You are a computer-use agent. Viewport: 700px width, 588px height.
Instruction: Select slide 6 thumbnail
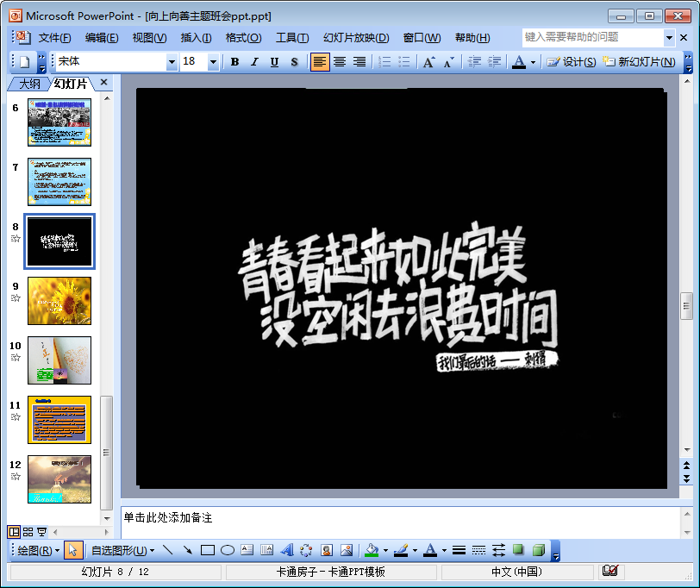(x=59, y=122)
